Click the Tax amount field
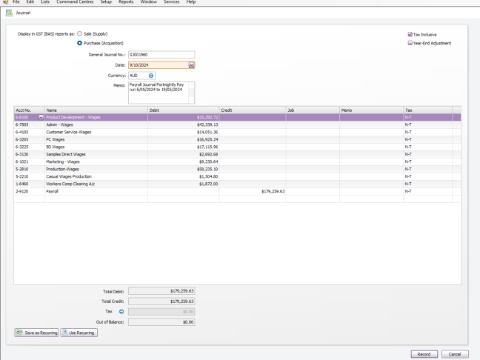This screenshot has height=360, width=480. click(161, 312)
